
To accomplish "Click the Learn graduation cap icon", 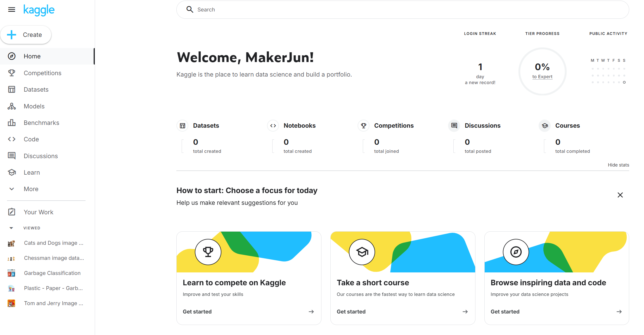I will tap(11, 172).
